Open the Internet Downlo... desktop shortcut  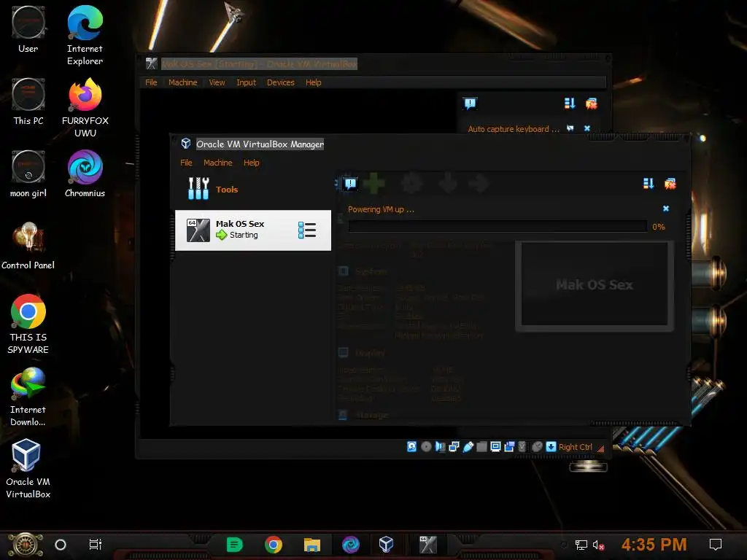click(x=28, y=396)
